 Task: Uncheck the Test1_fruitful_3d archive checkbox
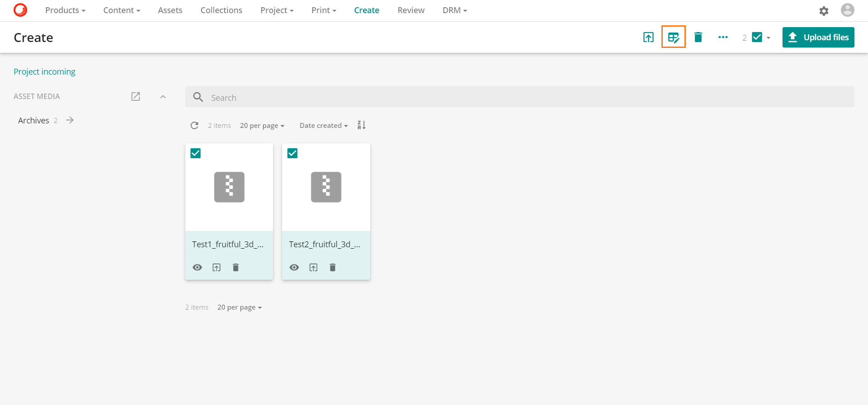196,153
